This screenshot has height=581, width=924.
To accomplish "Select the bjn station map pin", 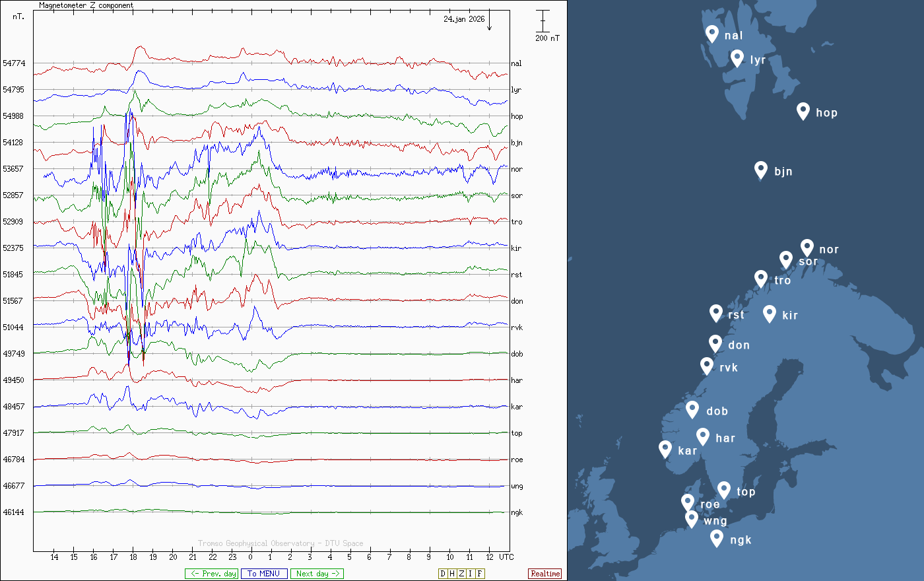I will pyautogui.click(x=760, y=169).
